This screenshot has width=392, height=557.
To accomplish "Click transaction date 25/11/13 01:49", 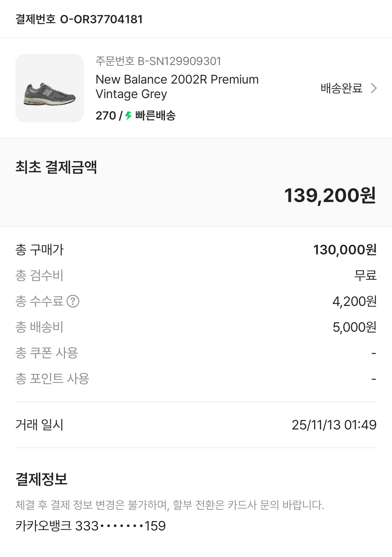I will coord(334,425).
